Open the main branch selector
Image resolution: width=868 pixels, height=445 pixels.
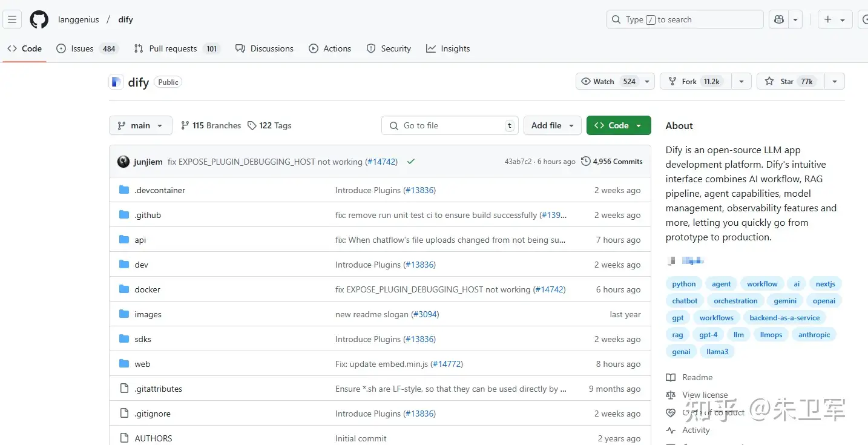pos(140,125)
